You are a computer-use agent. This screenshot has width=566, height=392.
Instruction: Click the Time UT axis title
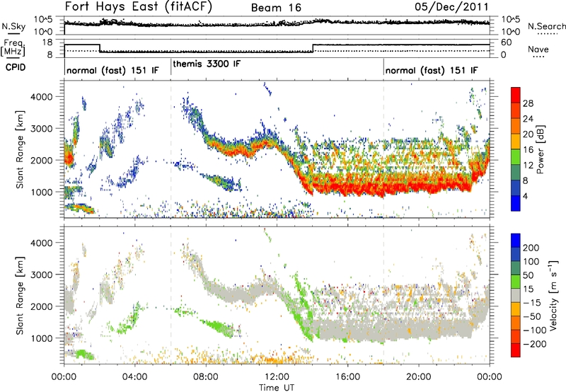[277, 388]
